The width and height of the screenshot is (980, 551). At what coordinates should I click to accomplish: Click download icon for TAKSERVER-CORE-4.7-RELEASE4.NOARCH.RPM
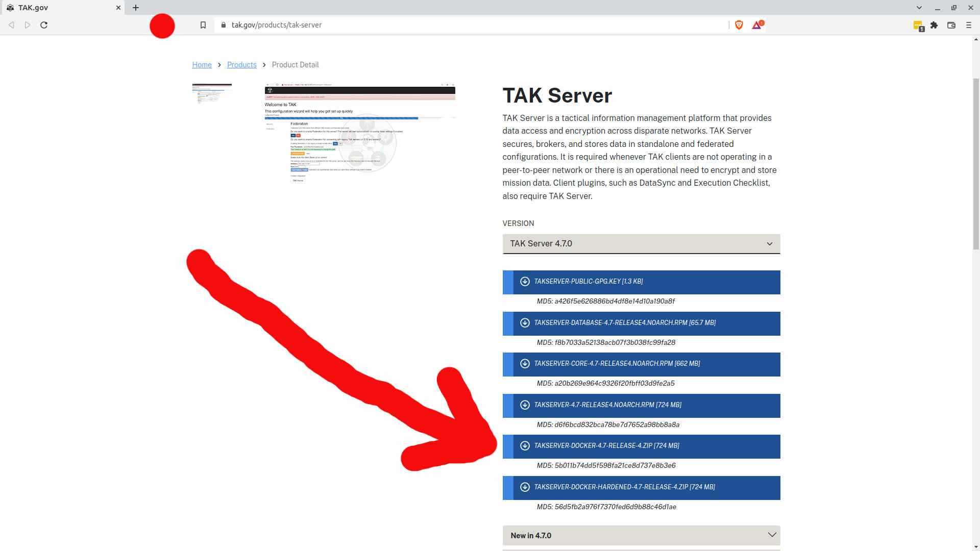[525, 364]
